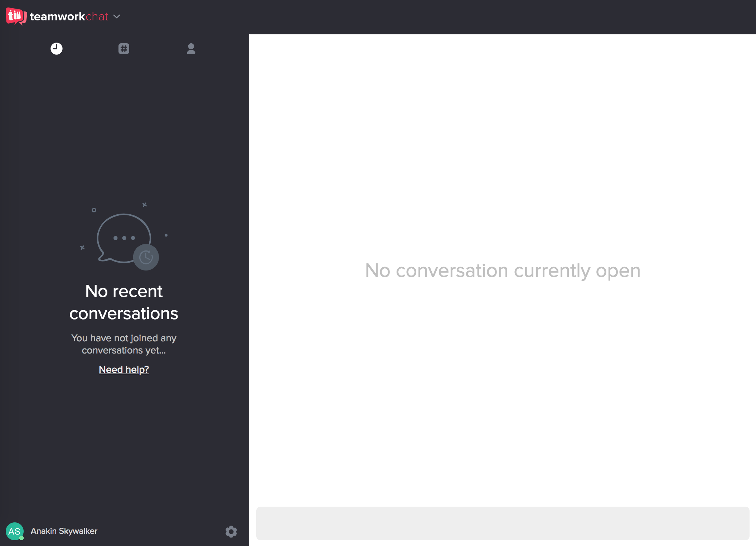Open the teamworkchat app switcher chevron
The height and width of the screenshot is (546, 756).
[x=117, y=16]
